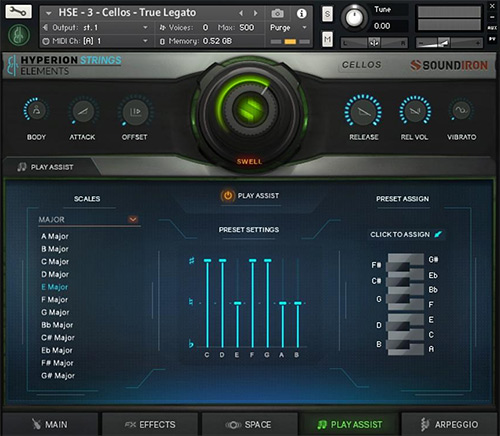Switch to the Arpeggio tab
Screen dimensions: 500x436
tap(449, 424)
